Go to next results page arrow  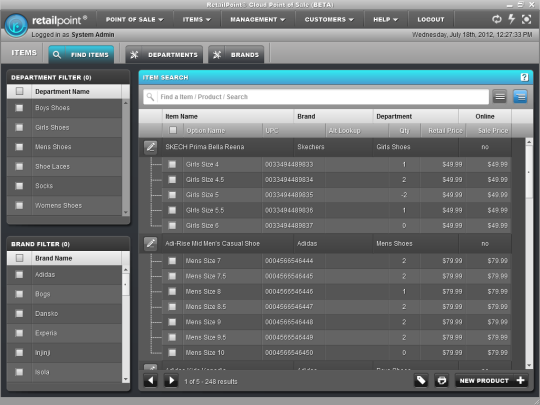coord(171,381)
